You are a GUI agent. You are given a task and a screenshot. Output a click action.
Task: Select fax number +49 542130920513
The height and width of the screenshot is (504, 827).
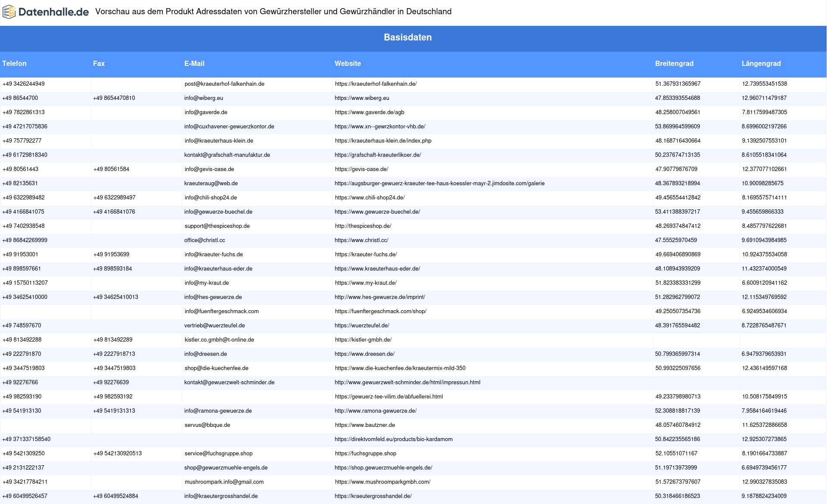pyautogui.click(x=118, y=454)
